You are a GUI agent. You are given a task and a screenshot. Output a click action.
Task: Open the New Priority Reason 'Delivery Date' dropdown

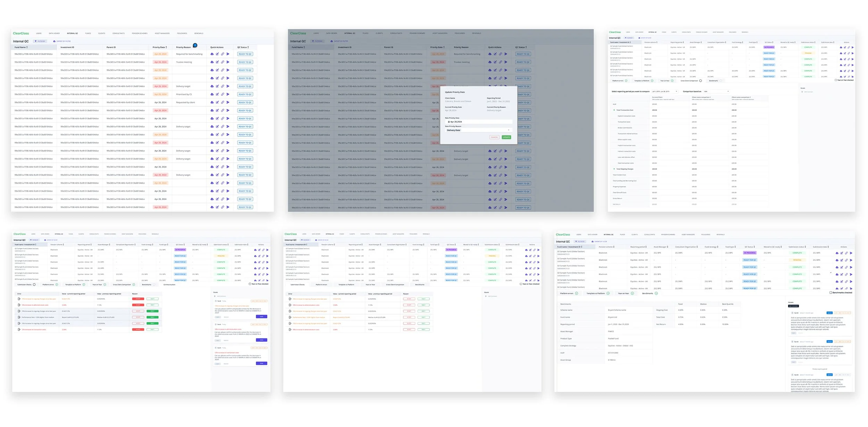(x=478, y=130)
